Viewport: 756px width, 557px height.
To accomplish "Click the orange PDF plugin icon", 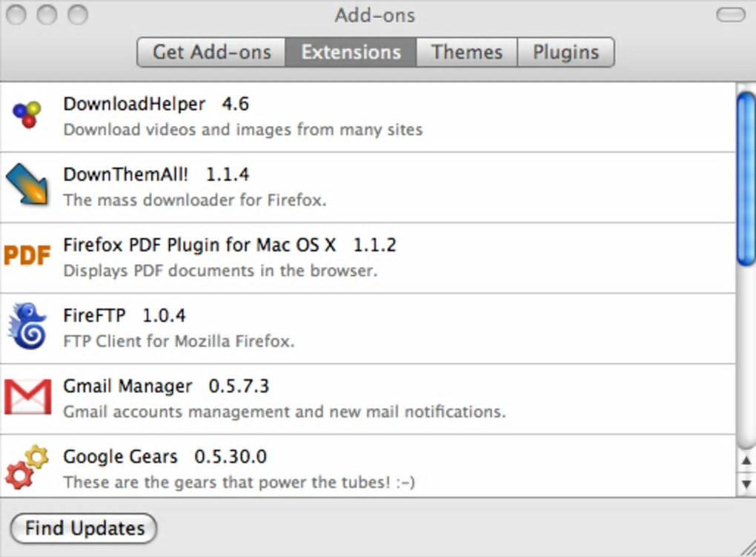I will coord(27,256).
